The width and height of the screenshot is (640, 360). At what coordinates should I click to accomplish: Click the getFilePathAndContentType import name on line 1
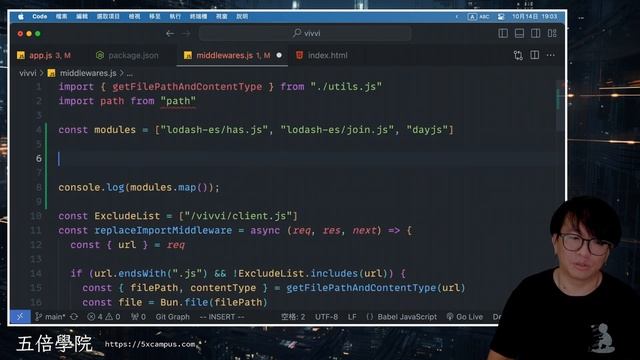pos(187,87)
